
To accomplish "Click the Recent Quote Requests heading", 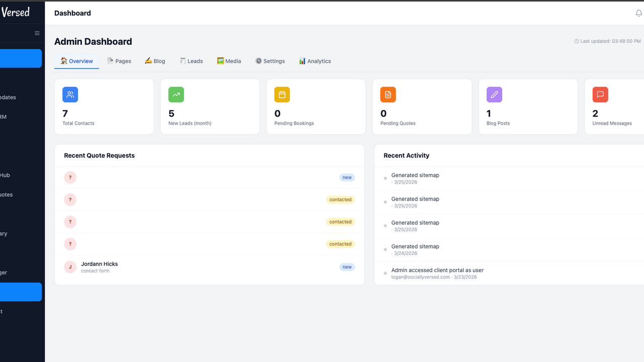I will click(99, 155).
